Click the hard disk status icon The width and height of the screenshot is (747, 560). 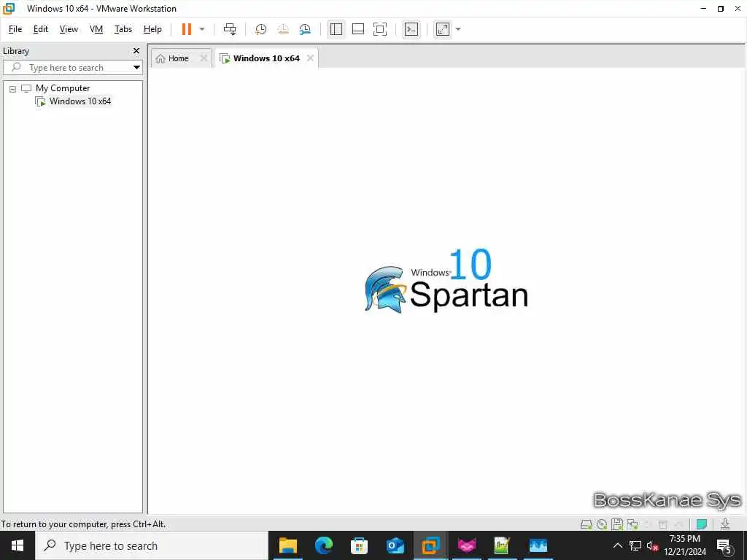586,524
